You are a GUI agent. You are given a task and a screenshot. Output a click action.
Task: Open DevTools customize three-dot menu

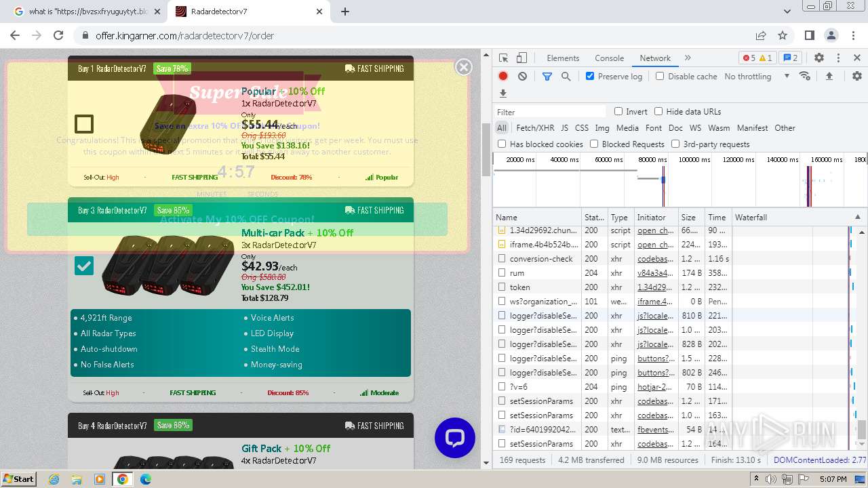(x=838, y=58)
